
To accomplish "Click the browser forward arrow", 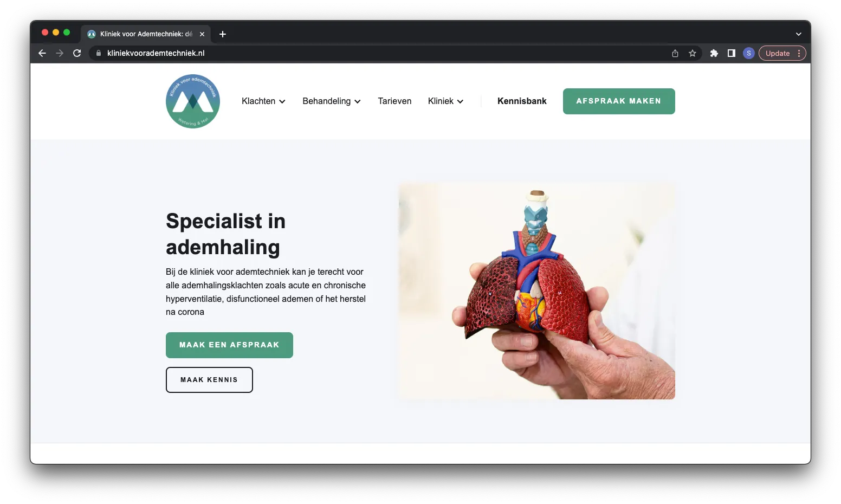I will click(x=60, y=53).
